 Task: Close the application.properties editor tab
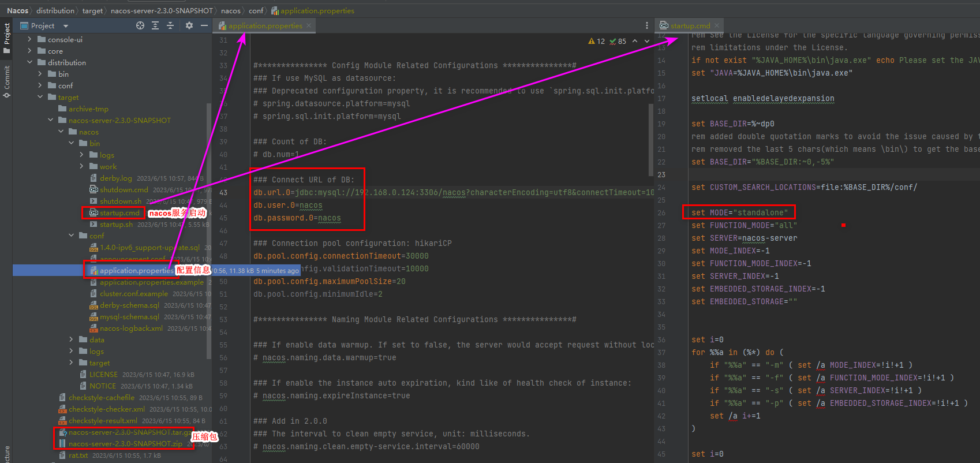click(x=309, y=25)
